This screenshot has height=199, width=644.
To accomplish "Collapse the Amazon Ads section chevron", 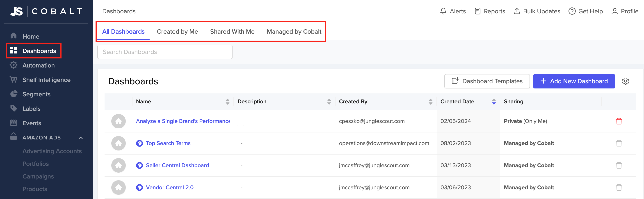I will [80, 138].
